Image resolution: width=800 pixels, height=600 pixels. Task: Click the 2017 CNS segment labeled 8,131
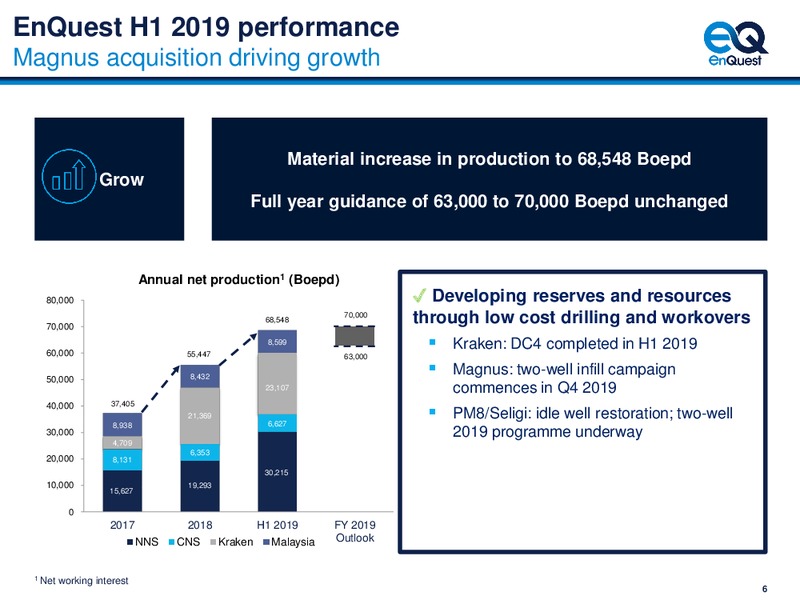[122, 460]
